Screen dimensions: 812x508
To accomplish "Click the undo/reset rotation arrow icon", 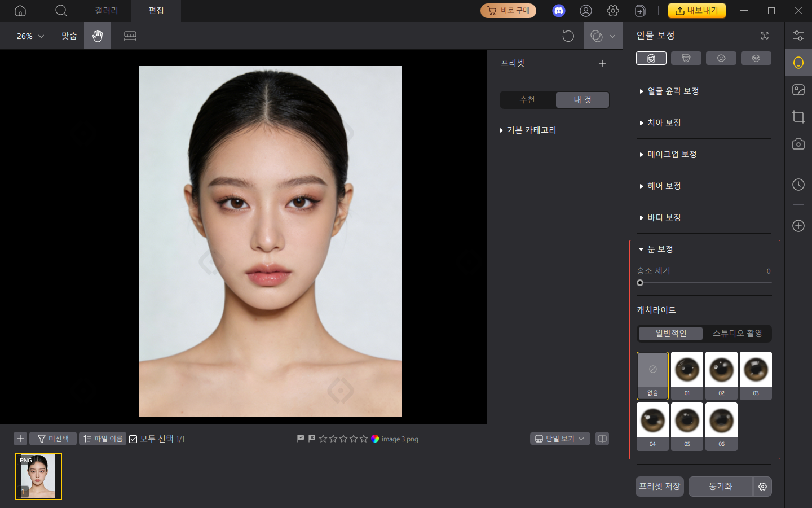I will (x=568, y=36).
